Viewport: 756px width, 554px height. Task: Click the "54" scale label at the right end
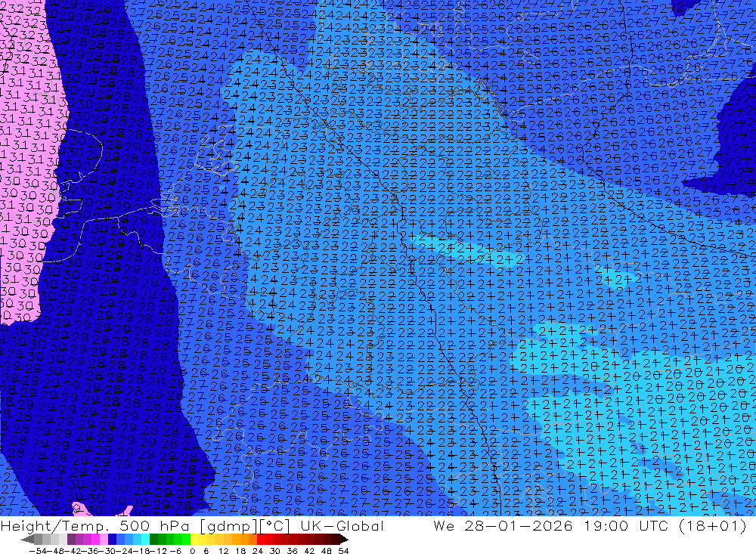343,551
